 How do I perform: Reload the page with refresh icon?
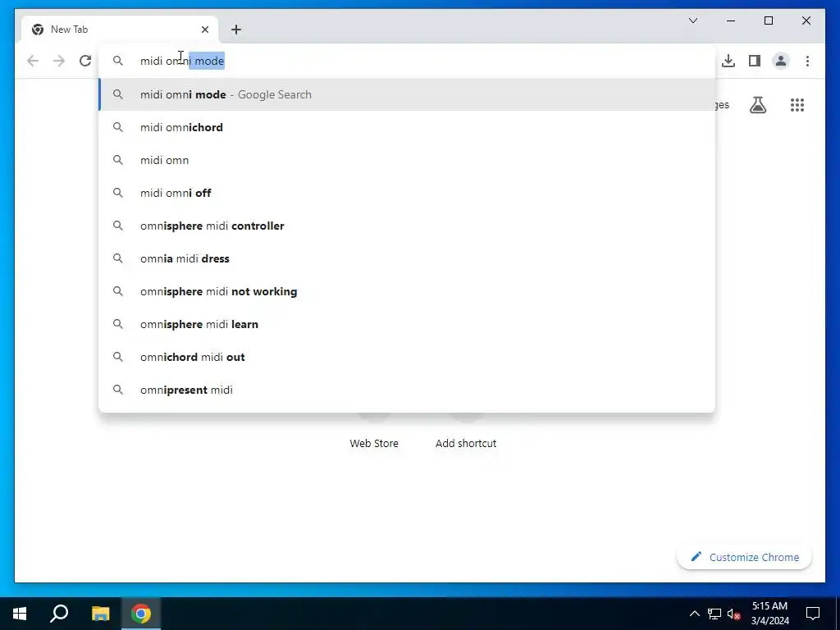(x=85, y=61)
